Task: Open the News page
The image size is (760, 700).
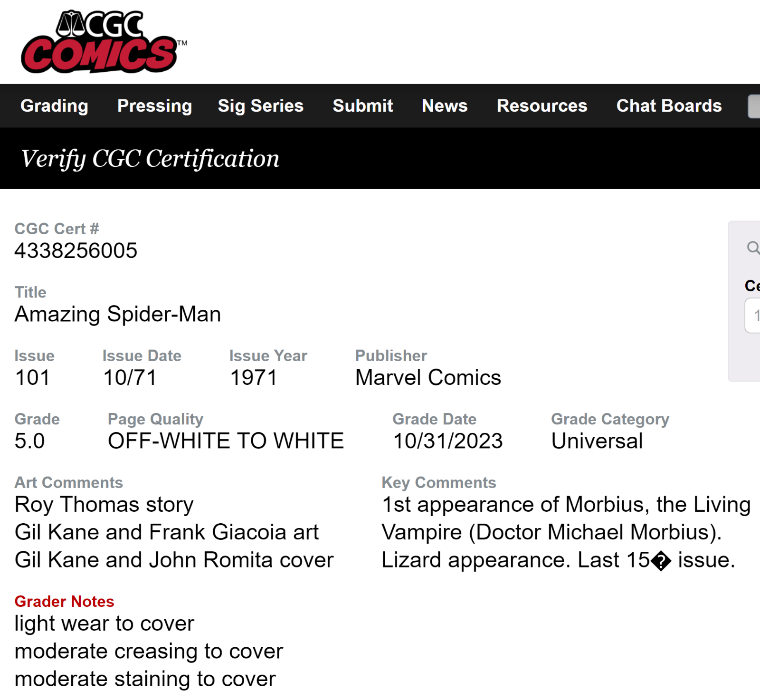Action: coord(445,105)
